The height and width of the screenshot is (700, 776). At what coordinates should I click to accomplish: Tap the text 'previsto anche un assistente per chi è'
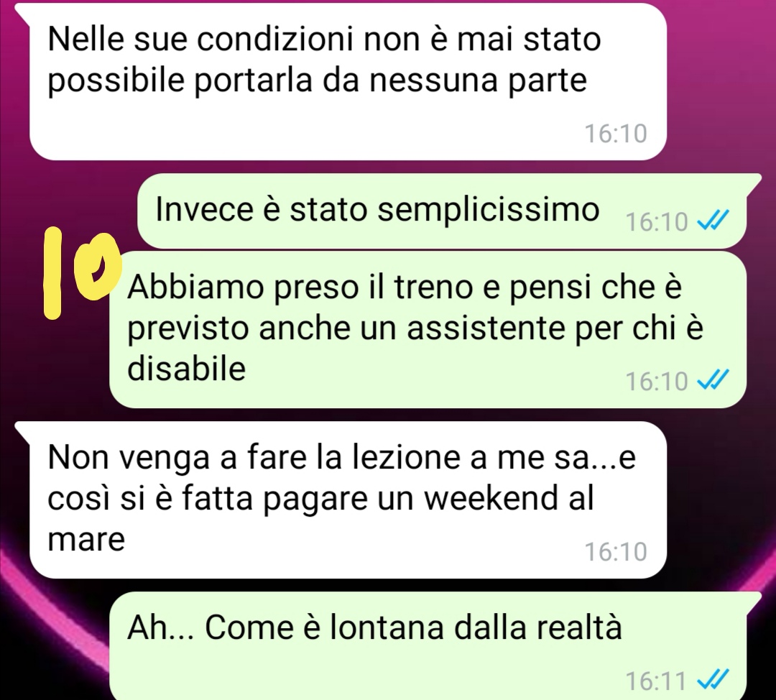[x=415, y=328]
